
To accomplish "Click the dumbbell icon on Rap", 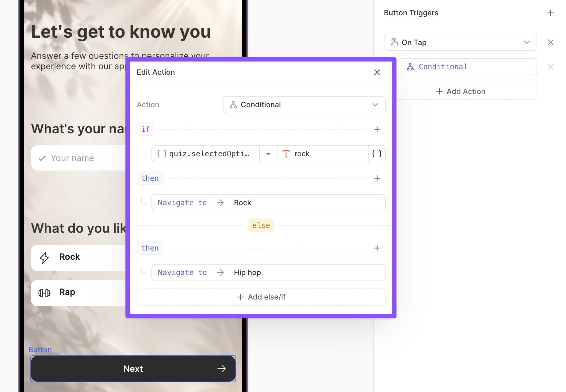I will tap(44, 293).
